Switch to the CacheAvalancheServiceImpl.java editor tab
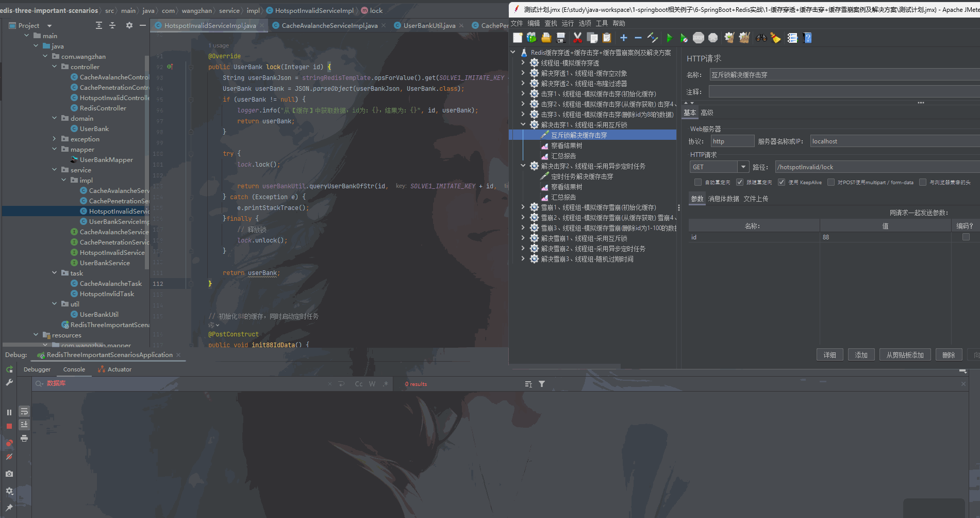980x518 pixels. pyautogui.click(x=328, y=25)
